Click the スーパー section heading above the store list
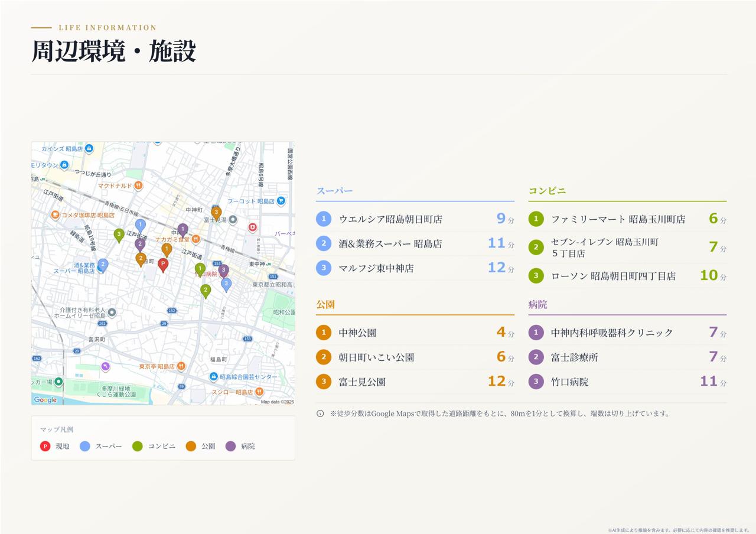756x534 pixels. [334, 191]
